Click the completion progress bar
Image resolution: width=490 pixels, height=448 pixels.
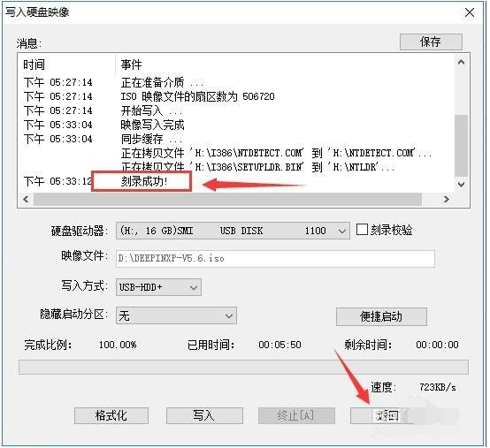(x=243, y=367)
